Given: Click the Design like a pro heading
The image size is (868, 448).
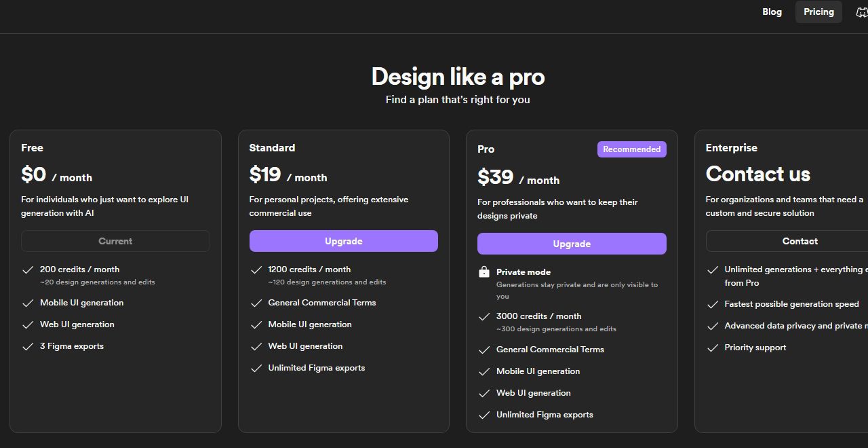Looking at the screenshot, I should click(458, 77).
